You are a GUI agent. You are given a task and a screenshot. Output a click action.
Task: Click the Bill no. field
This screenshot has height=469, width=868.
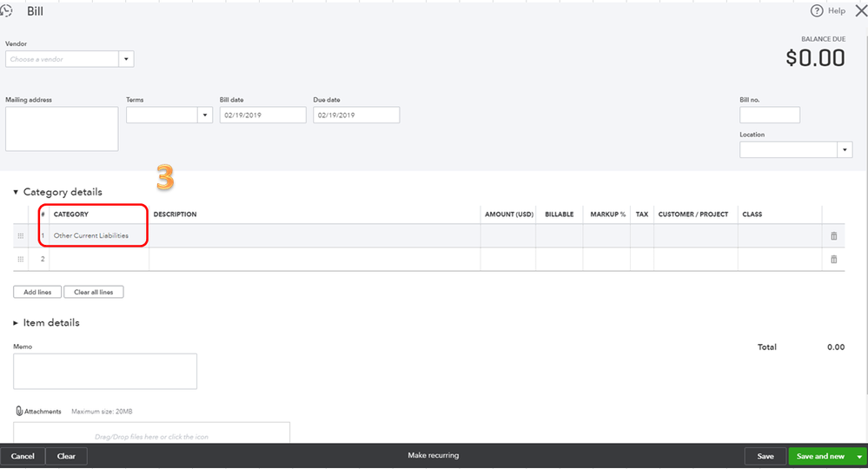click(x=770, y=115)
